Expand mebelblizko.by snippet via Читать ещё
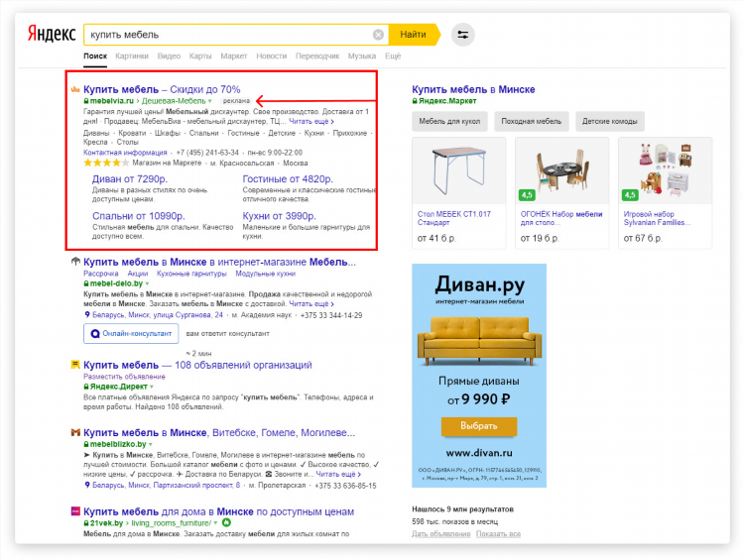744x560 pixels. pyautogui.click(x=338, y=474)
